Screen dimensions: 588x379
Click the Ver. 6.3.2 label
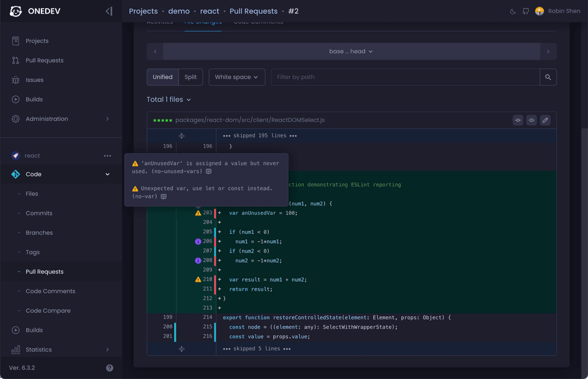click(22, 368)
